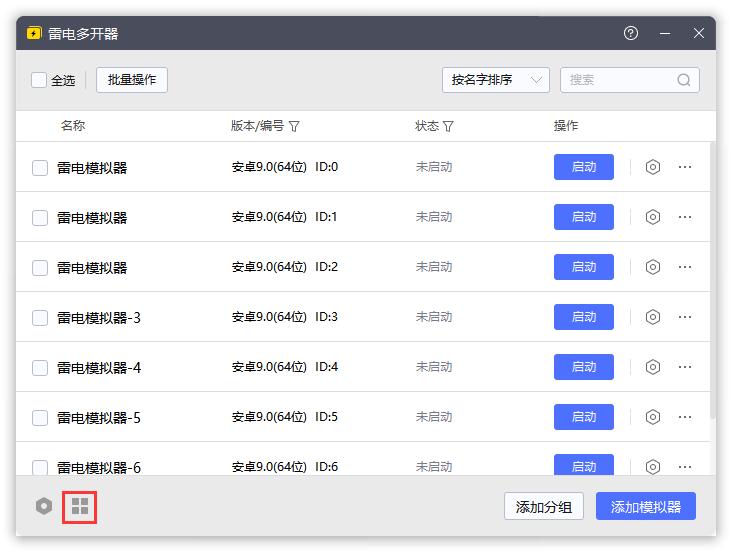Start emulator ID:2 with 启动
The image size is (736, 556).
coord(583,267)
